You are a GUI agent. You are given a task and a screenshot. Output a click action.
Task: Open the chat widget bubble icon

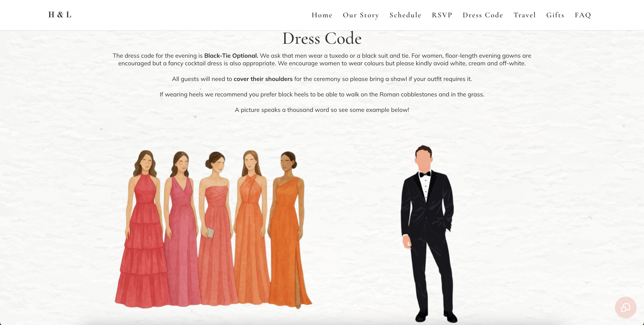(x=625, y=307)
